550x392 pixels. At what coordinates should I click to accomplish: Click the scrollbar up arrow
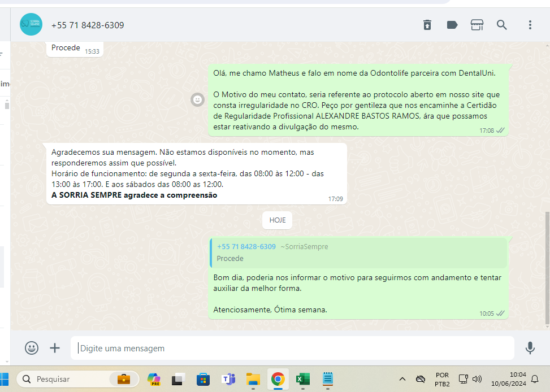tap(548, 46)
